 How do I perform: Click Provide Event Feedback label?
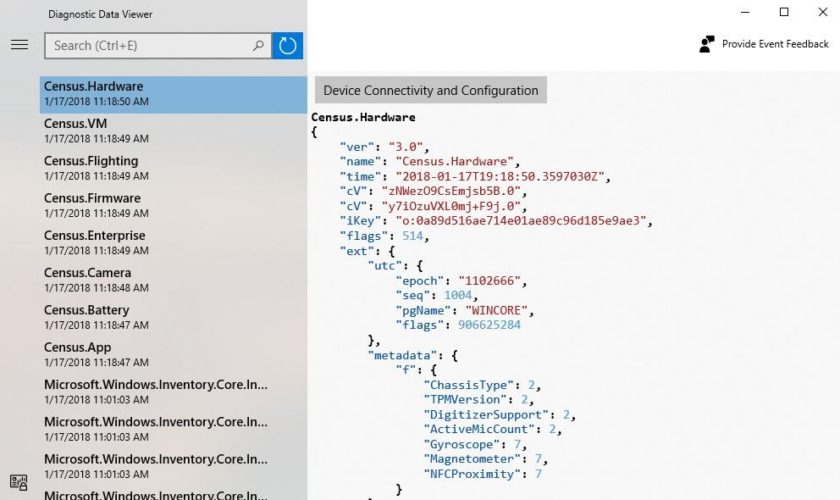tap(775, 44)
